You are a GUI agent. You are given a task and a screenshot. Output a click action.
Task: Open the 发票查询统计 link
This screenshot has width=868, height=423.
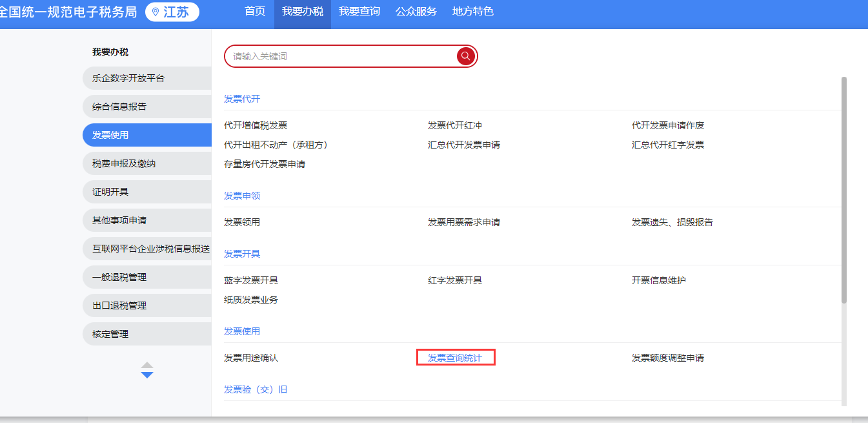455,358
